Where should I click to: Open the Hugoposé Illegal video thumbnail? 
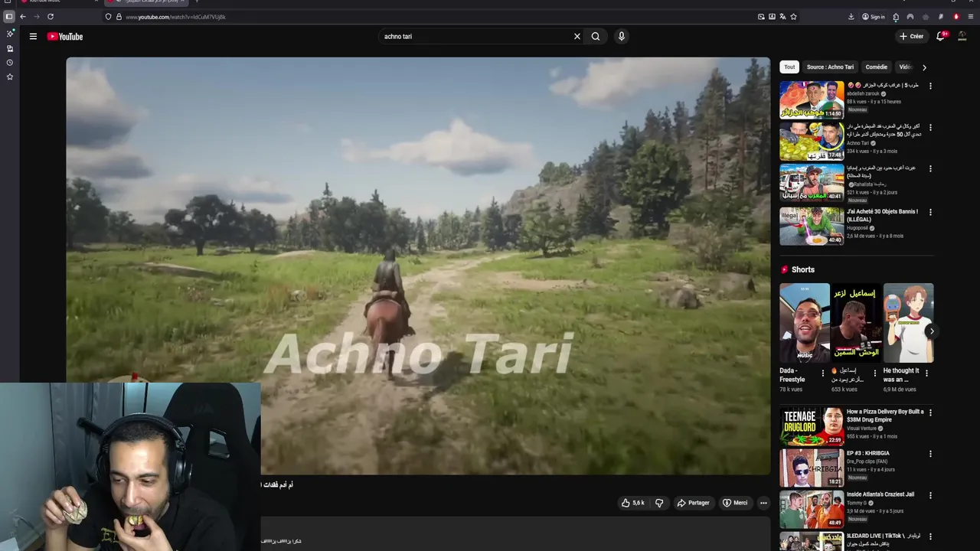point(812,226)
